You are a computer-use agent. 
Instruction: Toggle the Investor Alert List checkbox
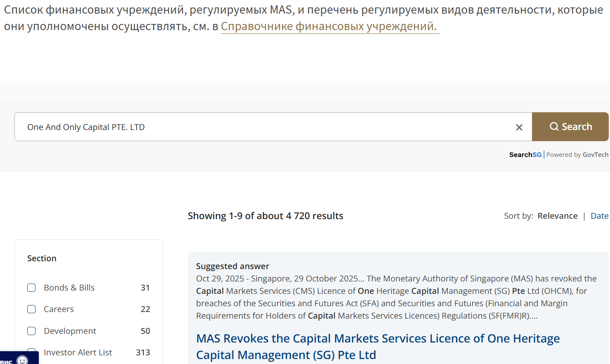(x=31, y=352)
